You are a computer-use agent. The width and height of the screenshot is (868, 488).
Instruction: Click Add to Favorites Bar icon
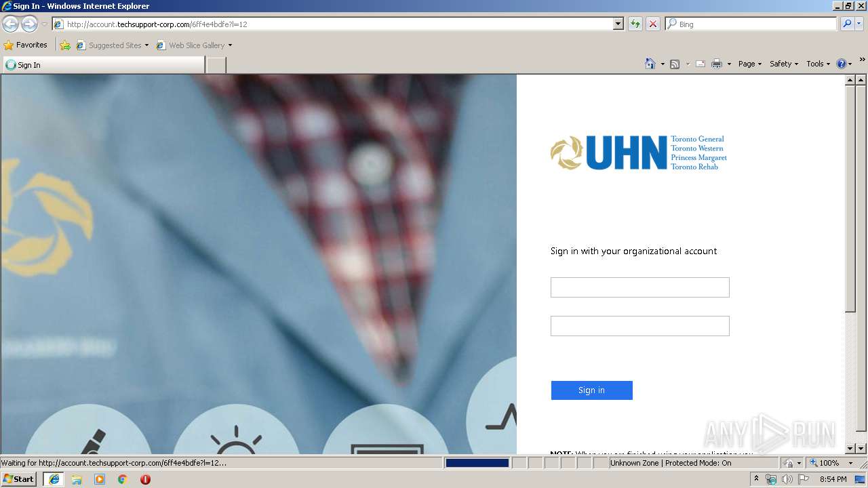click(x=65, y=45)
